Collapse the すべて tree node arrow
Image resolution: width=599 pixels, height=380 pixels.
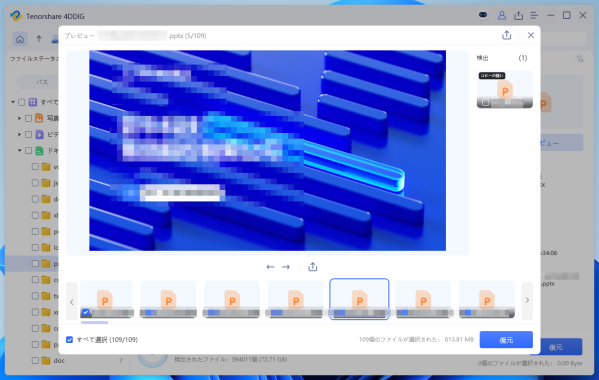pyautogui.click(x=13, y=102)
